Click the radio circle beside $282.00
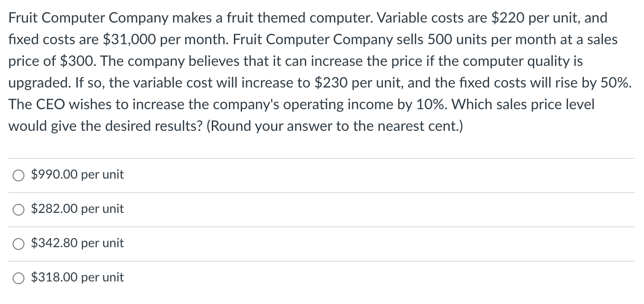The height and width of the screenshot is (304, 644). [18, 209]
